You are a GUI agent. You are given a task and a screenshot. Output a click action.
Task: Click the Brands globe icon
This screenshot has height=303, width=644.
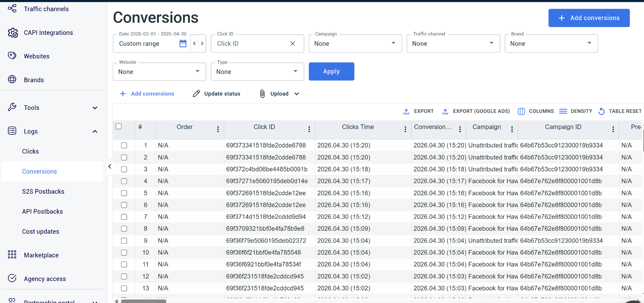(x=12, y=79)
